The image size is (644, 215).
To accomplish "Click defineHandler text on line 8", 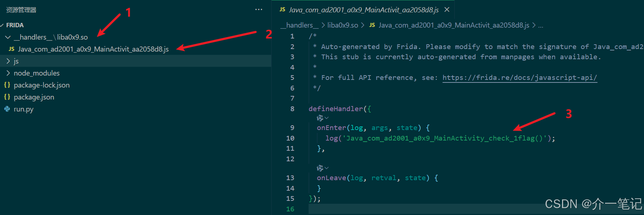I will pyautogui.click(x=336, y=109).
